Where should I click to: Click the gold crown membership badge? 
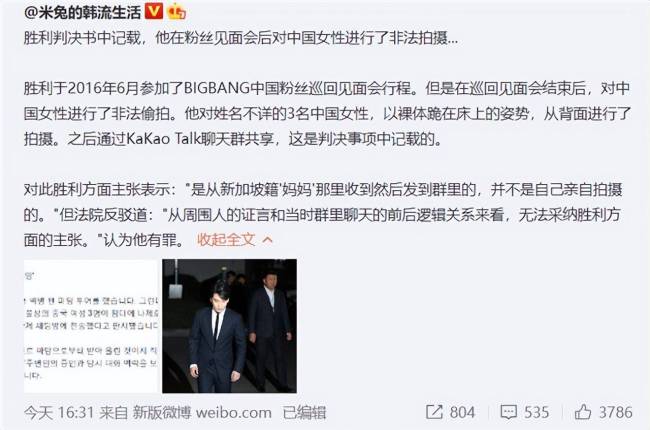(176, 12)
